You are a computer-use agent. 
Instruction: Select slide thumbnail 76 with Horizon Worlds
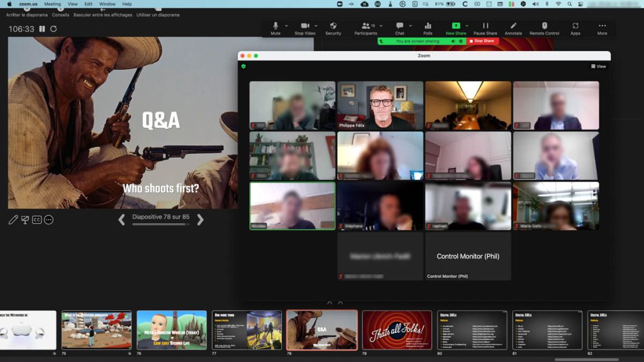(x=172, y=330)
